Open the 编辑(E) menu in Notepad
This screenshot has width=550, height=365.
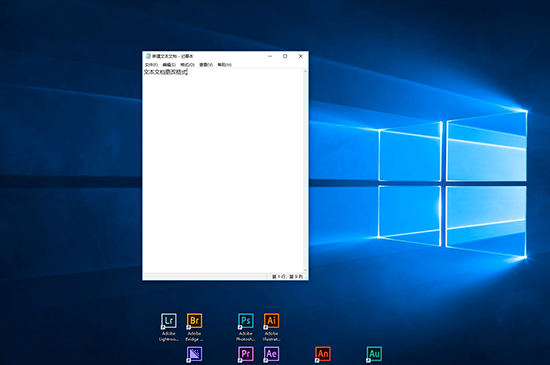[x=169, y=65]
